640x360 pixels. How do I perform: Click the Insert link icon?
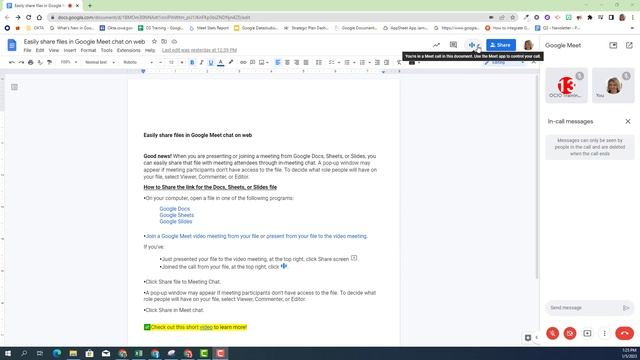pyautogui.click(x=243, y=62)
